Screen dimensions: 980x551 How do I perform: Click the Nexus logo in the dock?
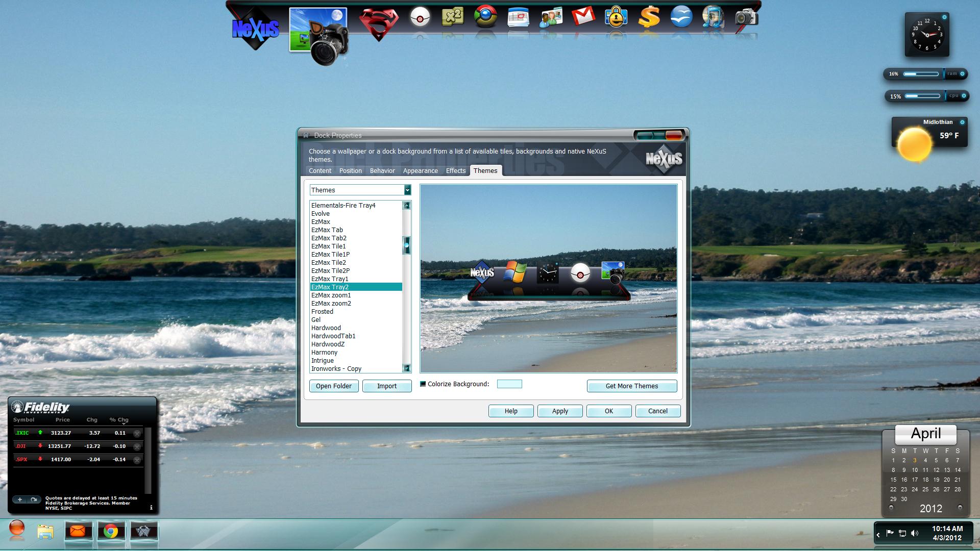[255, 28]
